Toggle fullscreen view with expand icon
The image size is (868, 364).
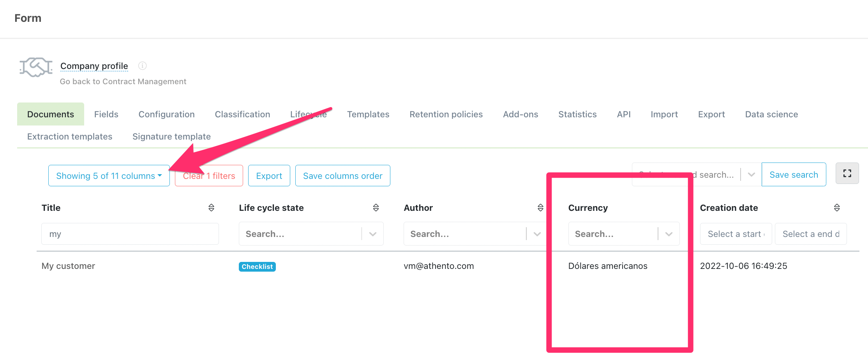click(847, 173)
